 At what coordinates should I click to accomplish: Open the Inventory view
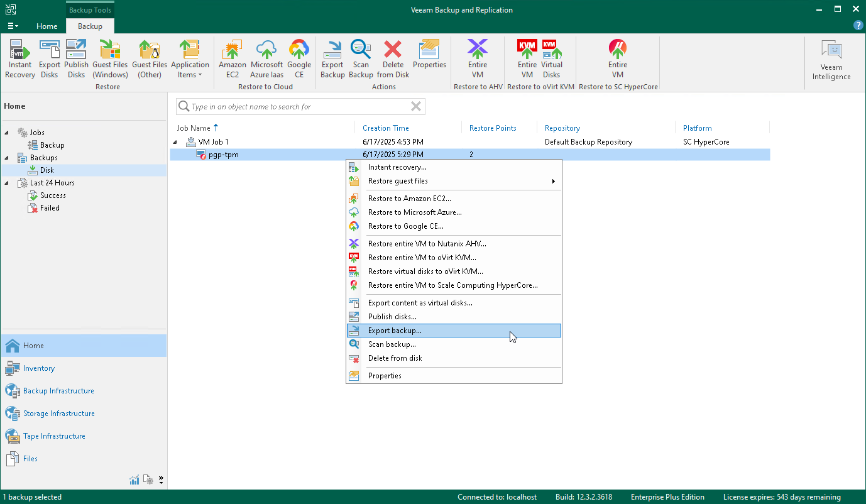click(84, 368)
